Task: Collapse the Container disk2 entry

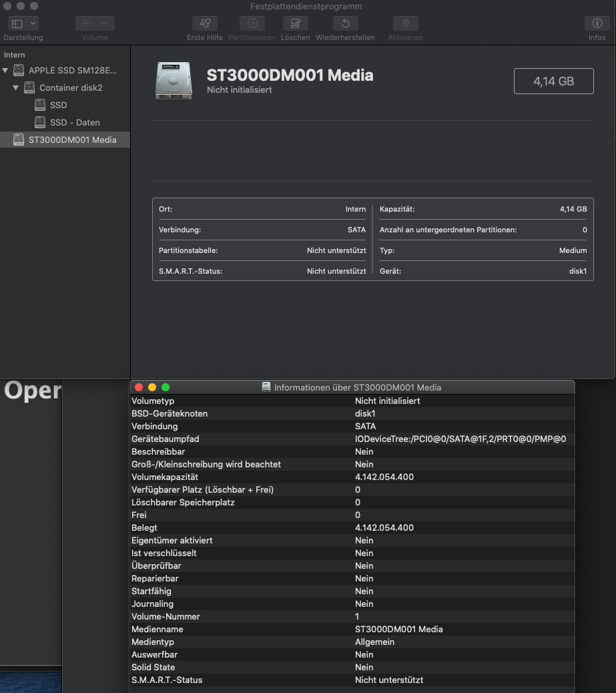Action: tap(16, 87)
